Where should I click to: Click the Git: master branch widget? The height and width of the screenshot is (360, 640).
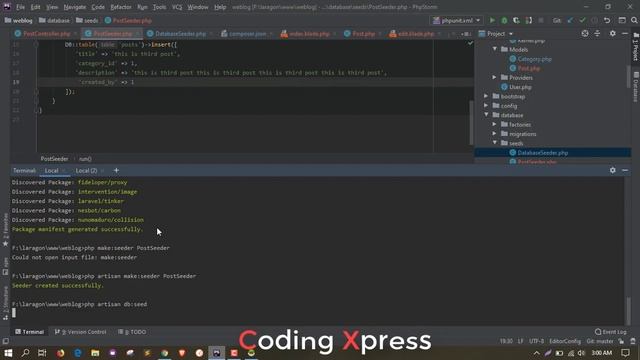(x=600, y=341)
